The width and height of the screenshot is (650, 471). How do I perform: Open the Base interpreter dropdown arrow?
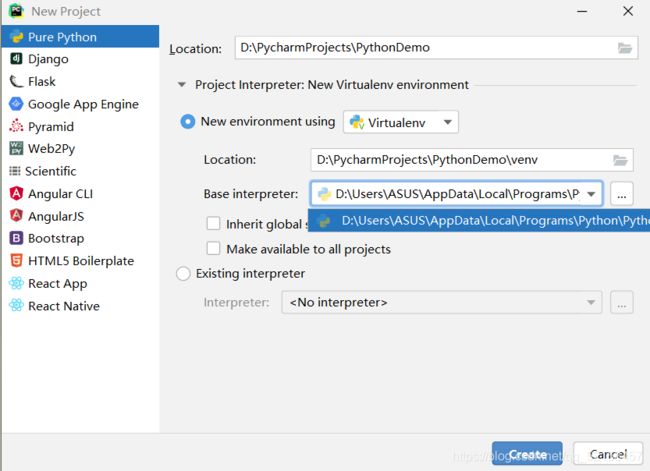pos(592,194)
